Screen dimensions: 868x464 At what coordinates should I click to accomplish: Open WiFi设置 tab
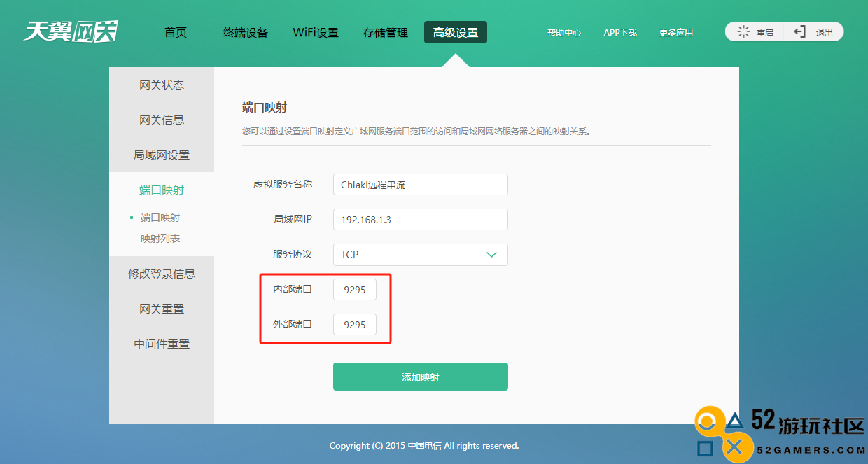[x=316, y=32]
